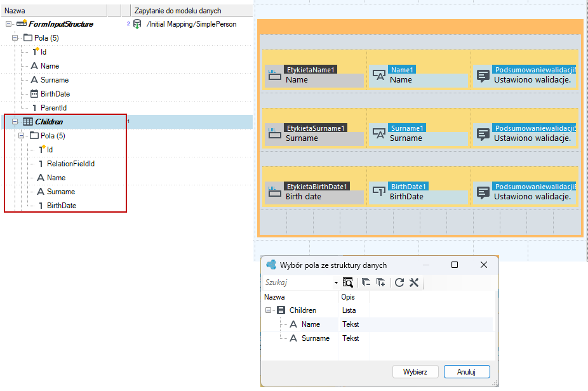Click the Wybierz button

coord(415,371)
